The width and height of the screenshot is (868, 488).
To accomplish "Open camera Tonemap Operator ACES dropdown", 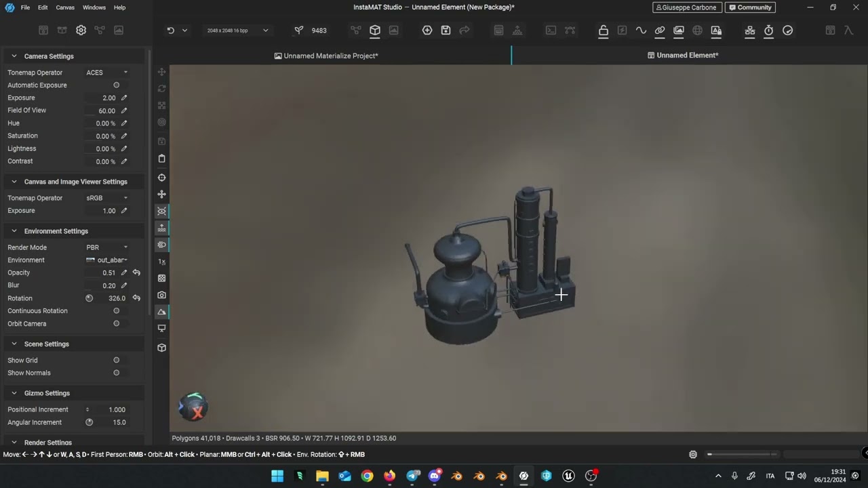I will 106,73.
